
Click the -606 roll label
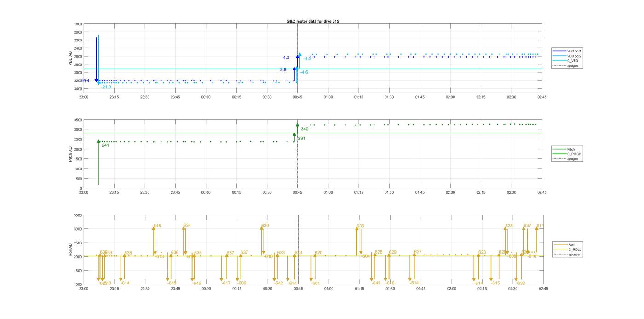[241, 283]
